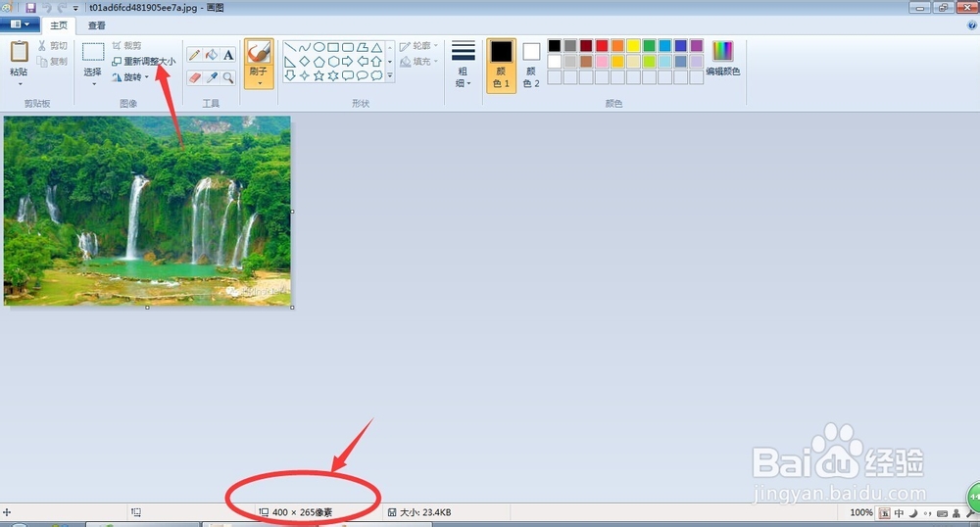Click the 400 × 265像素 status text
This screenshot has width=980, height=527.
(x=303, y=512)
